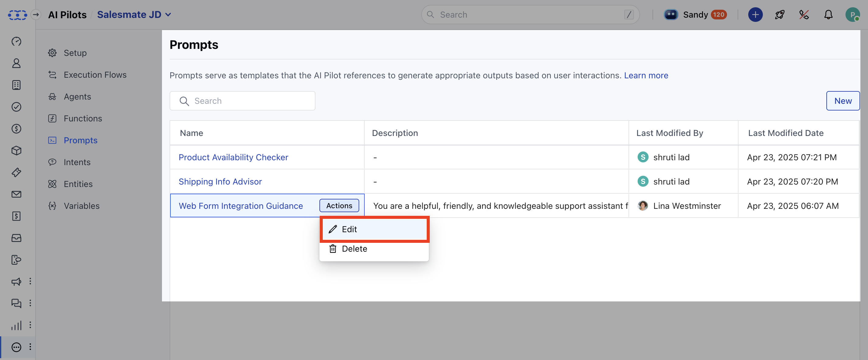The image size is (868, 360).
Task: Open Activities checkmark circle icon in sidebar
Action: (16, 107)
